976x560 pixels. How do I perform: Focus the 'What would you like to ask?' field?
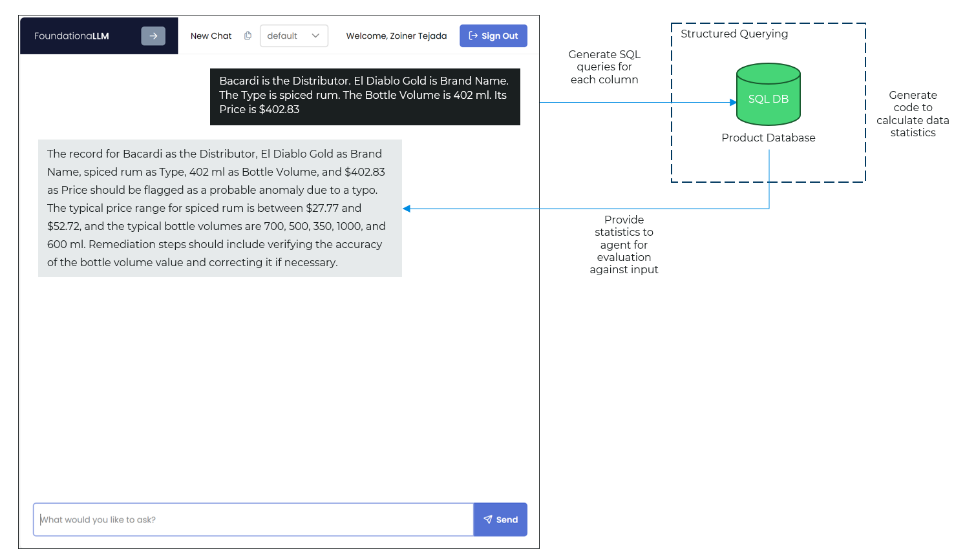pos(253,519)
